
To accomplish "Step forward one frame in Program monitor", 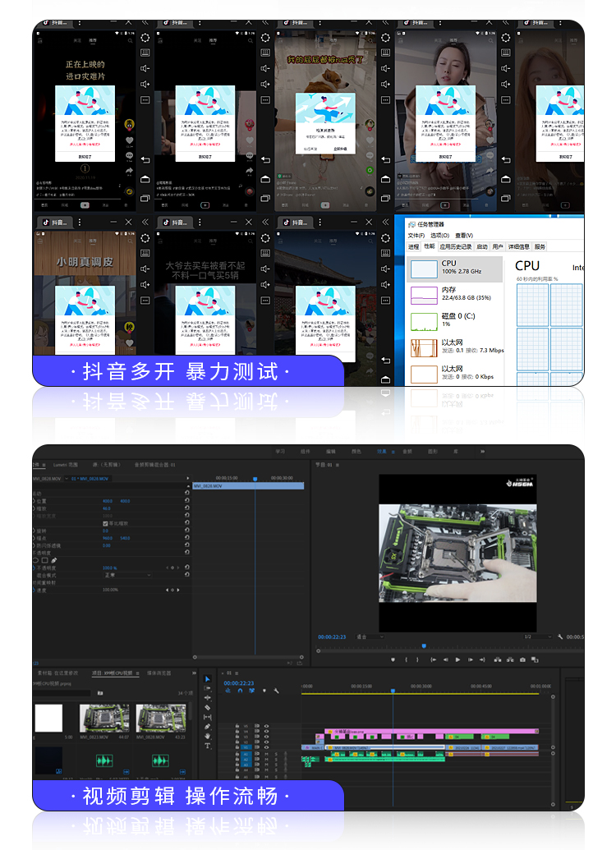I will click(x=470, y=659).
